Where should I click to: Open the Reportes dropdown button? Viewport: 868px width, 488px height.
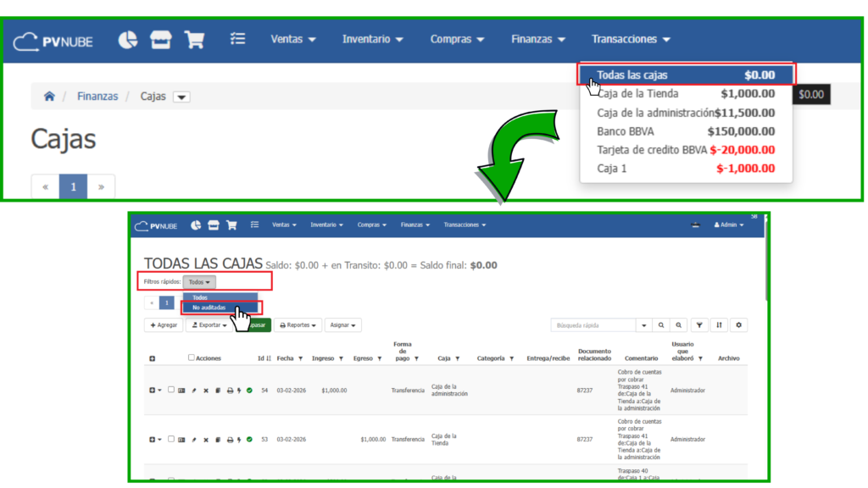pos(298,324)
